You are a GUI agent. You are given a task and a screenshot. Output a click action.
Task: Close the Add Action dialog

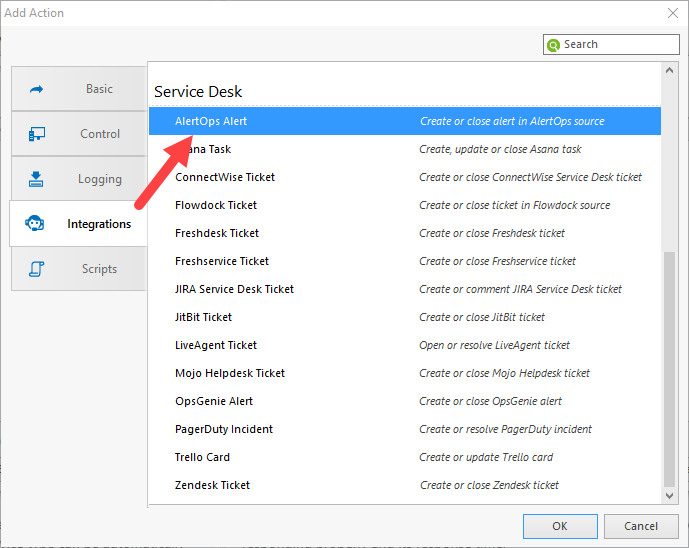pyautogui.click(x=673, y=13)
